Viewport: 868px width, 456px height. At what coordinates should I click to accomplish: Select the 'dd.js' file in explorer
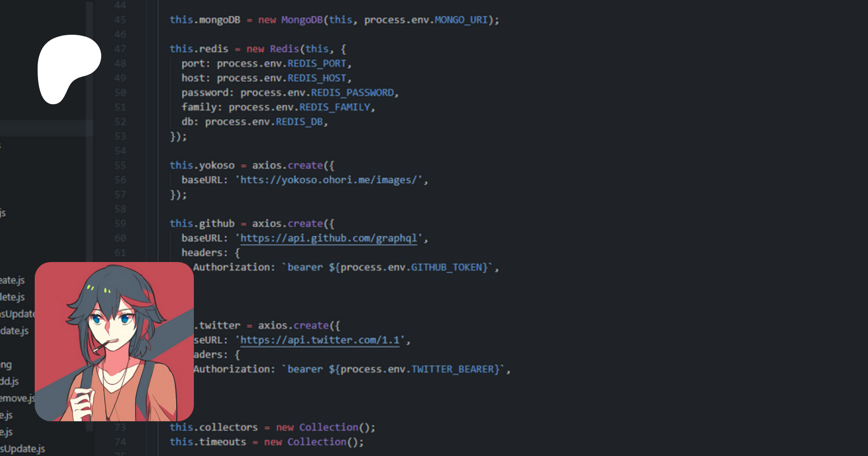click(10, 381)
